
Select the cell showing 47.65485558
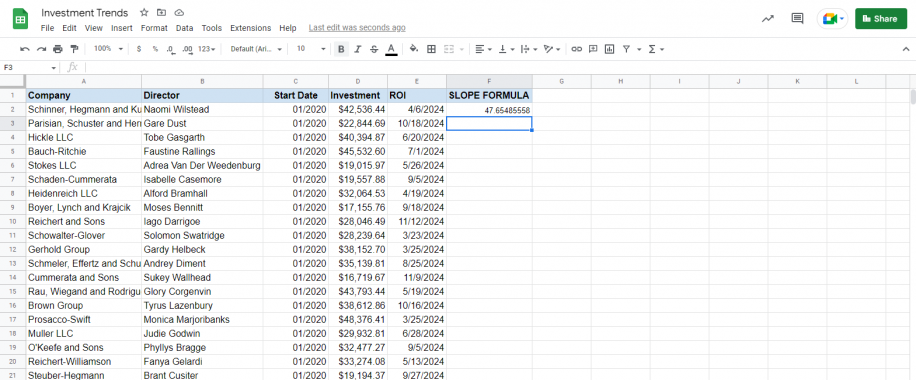490,109
